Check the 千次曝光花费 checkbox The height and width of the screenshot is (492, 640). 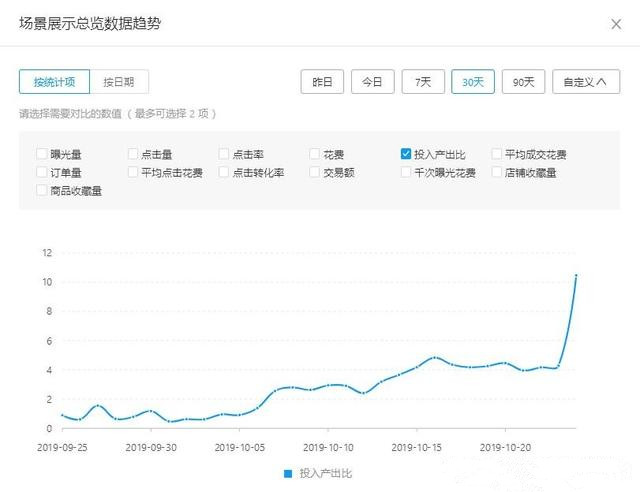coord(406,172)
